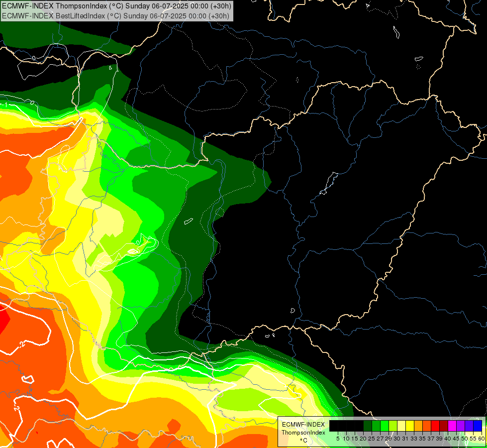
Task: Click the legend's 'ThompsonIndex' label
Action: coord(303,433)
